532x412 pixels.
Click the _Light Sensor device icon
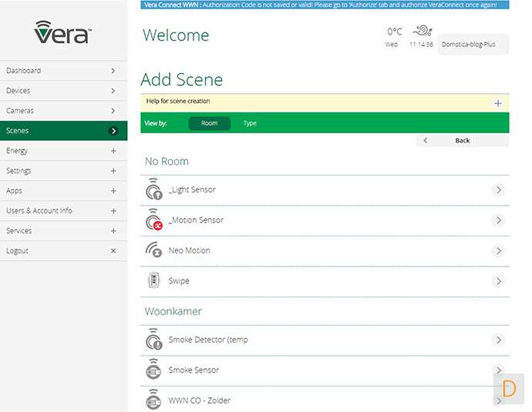[153, 190]
